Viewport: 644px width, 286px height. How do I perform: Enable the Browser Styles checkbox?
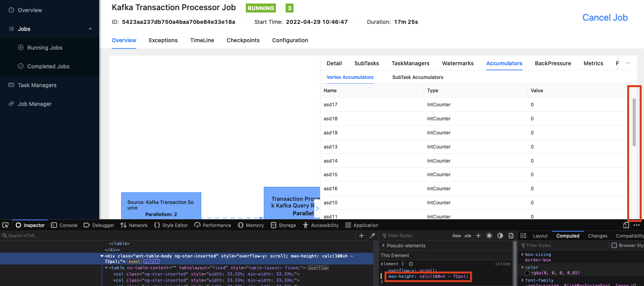(614, 245)
